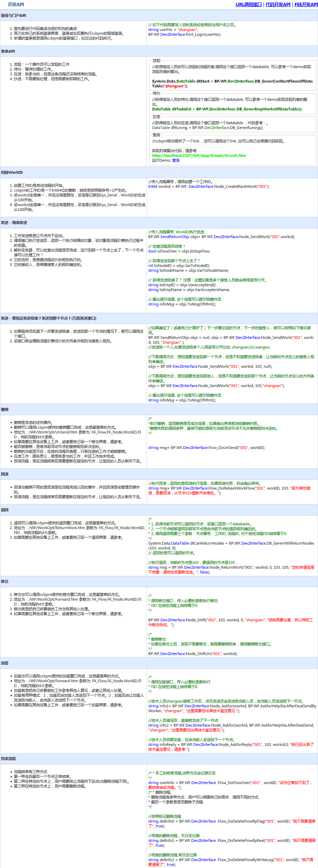This screenshot has width=318, height=868.
Task: Click the Flow_DoDeleteFlowByWriteLog code line
Action: point(231,862)
